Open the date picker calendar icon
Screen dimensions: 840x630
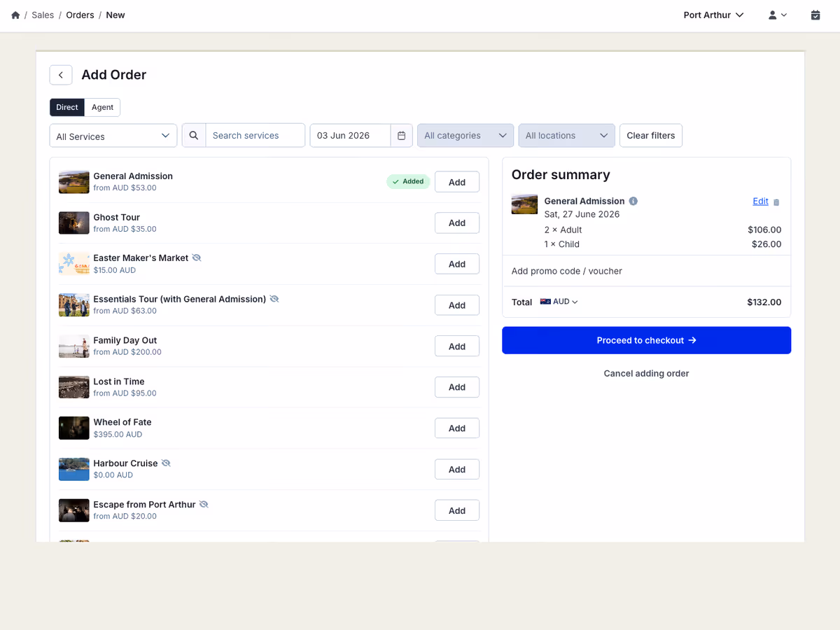point(401,135)
